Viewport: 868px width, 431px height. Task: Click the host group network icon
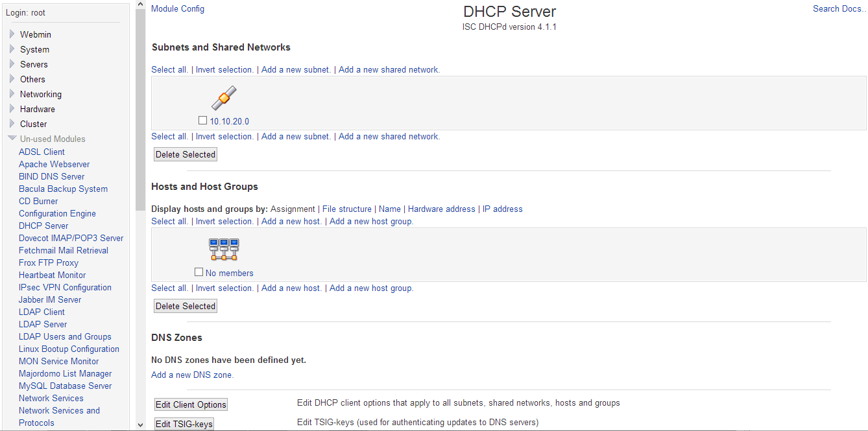coord(223,249)
